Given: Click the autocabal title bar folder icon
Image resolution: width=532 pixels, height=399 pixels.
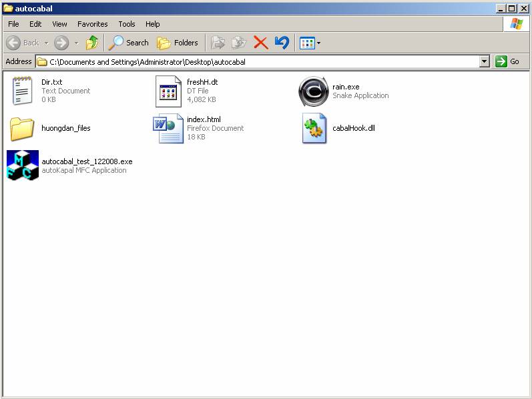Looking at the screenshot, I should point(8,8).
